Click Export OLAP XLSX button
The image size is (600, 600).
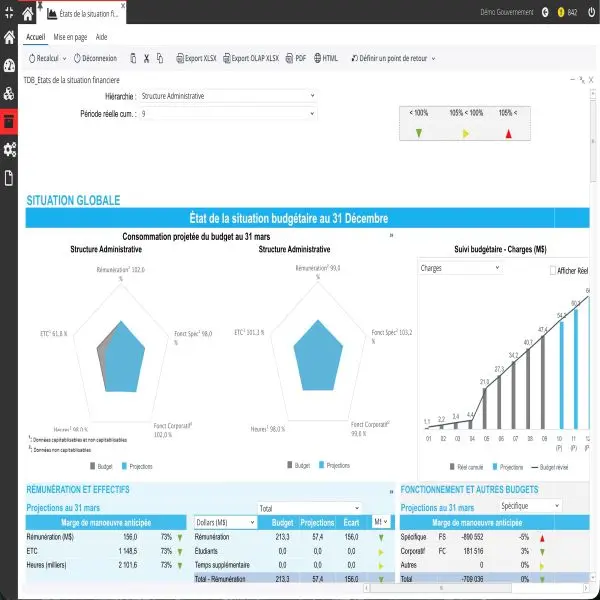click(x=251, y=58)
